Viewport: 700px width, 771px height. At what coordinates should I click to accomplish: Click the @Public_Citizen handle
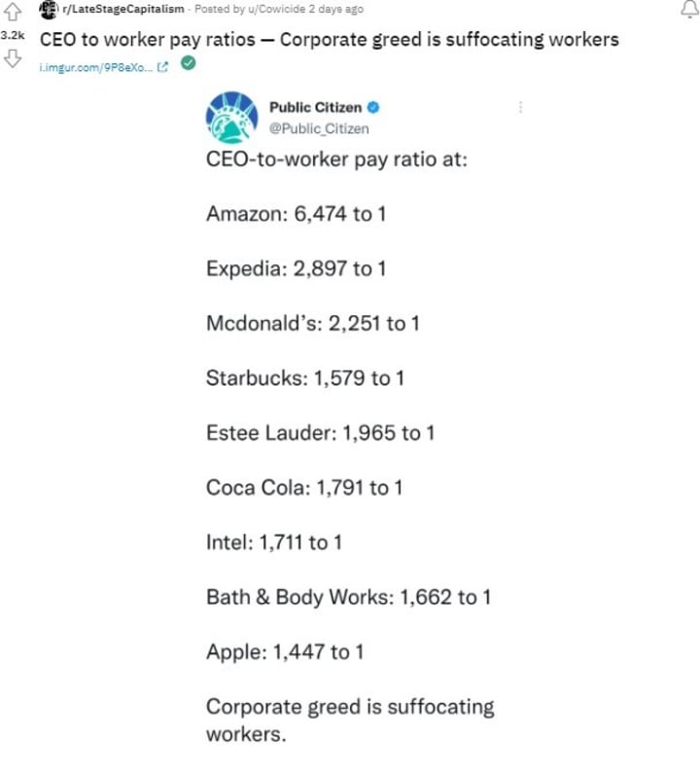click(x=319, y=129)
